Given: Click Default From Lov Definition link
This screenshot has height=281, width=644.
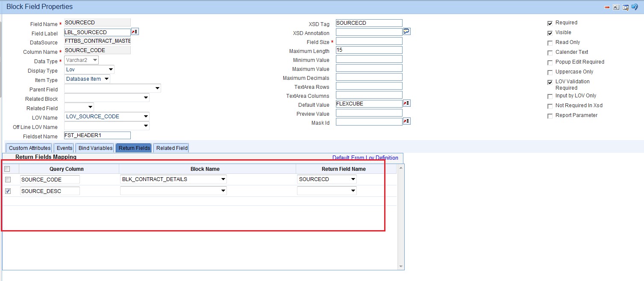Looking at the screenshot, I should tap(365, 158).
